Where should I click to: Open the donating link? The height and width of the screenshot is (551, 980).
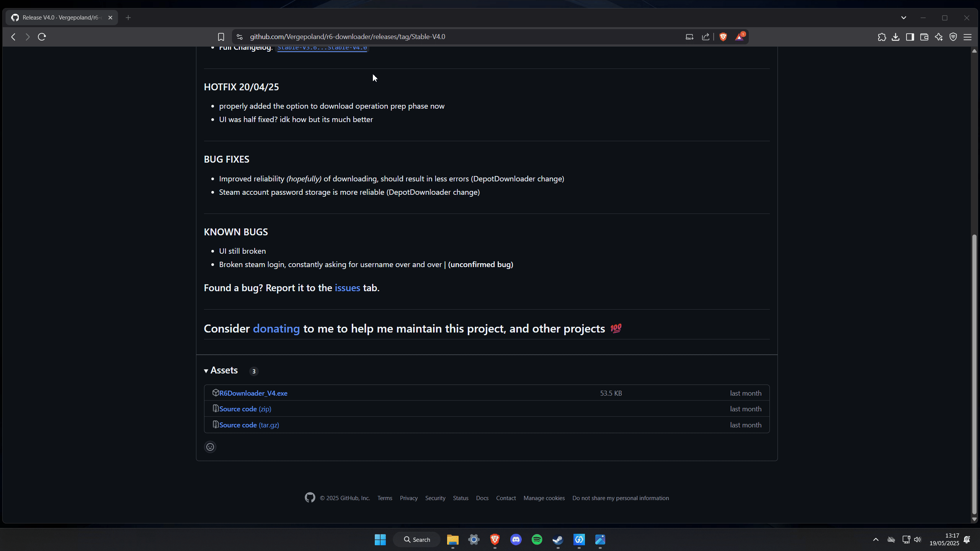pyautogui.click(x=276, y=329)
